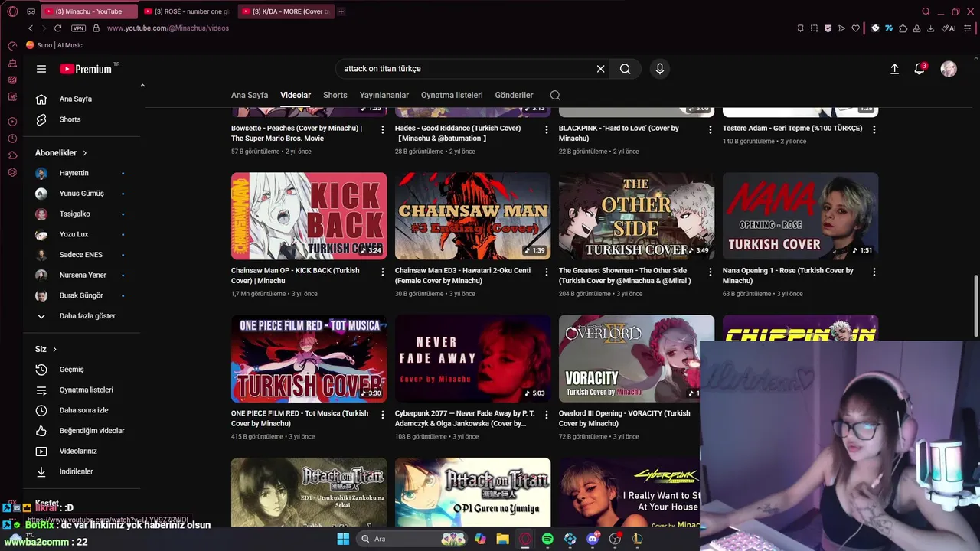Screen dimensions: 980x551
Task: Click the browser address bar URL
Action: [168, 28]
